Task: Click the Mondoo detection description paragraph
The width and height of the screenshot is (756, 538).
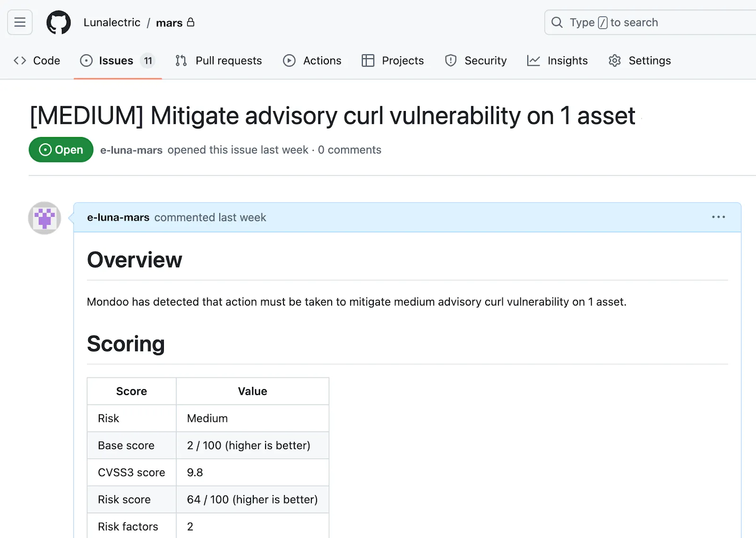Action: pyautogui.click(x=357, y=302)
